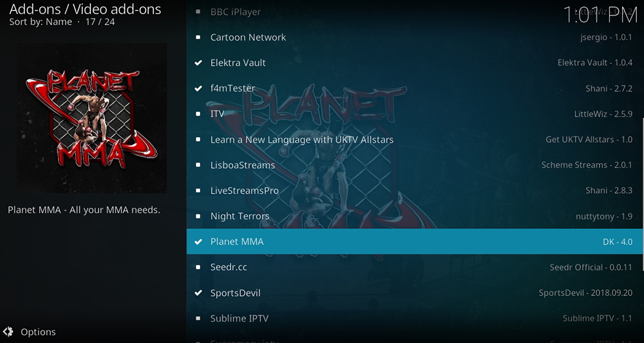Click the 1:01 PM clock
Viewport: 644px width, 343px height.
pyautogui.click(x=600, y=15)
